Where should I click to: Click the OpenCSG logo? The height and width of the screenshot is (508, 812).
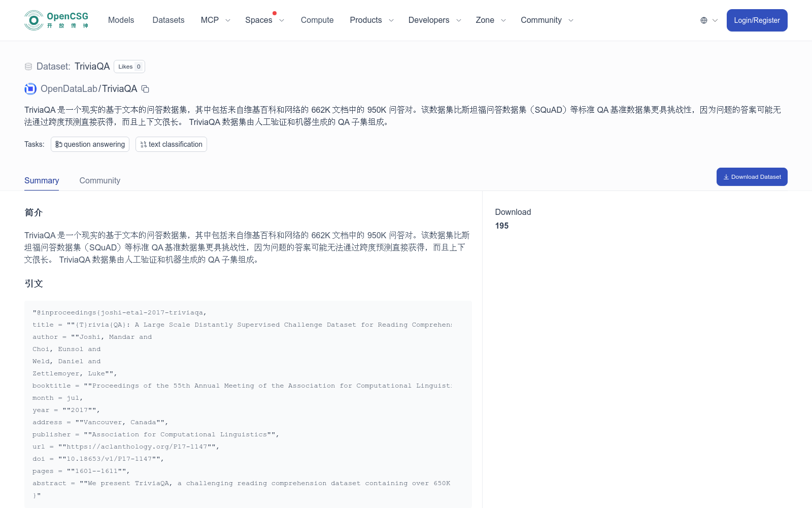(57, 20)
